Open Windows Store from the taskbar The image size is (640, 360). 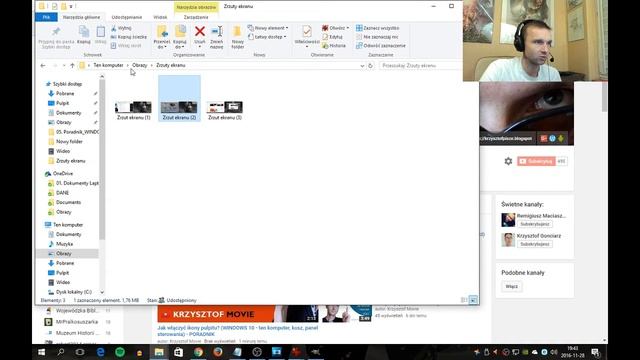tap(179, 352)
